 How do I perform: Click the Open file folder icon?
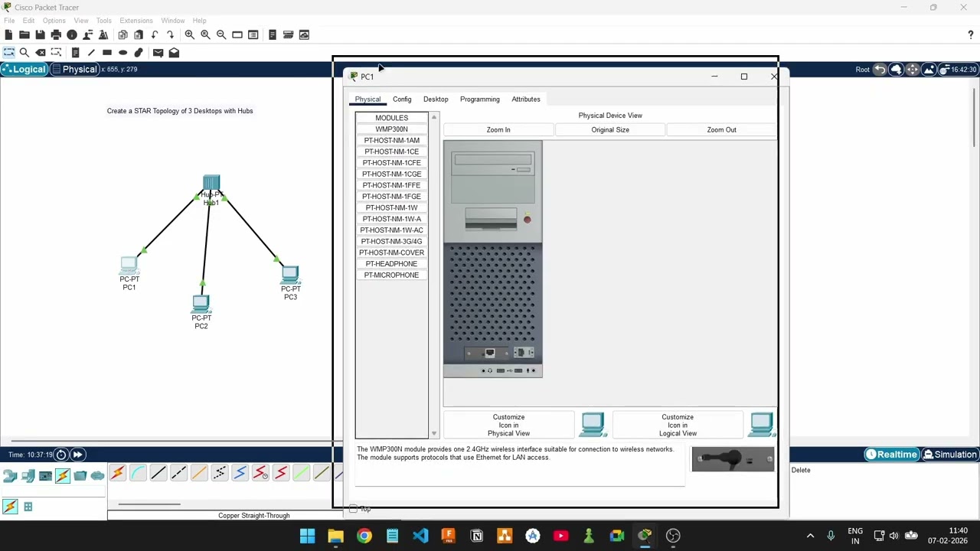click(x=24, y=34)
